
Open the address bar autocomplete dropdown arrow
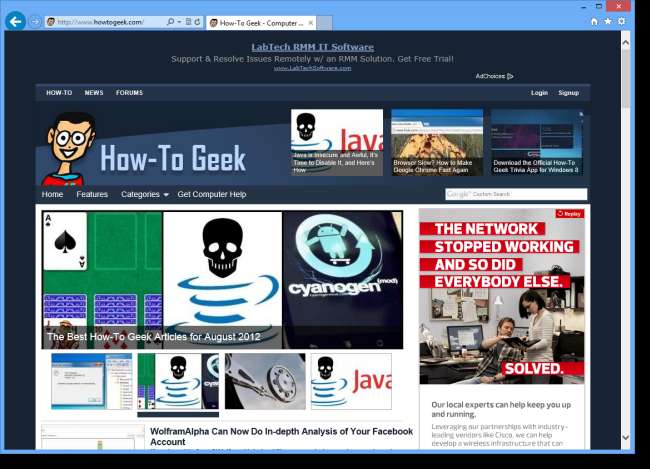[x=179, y=22]
